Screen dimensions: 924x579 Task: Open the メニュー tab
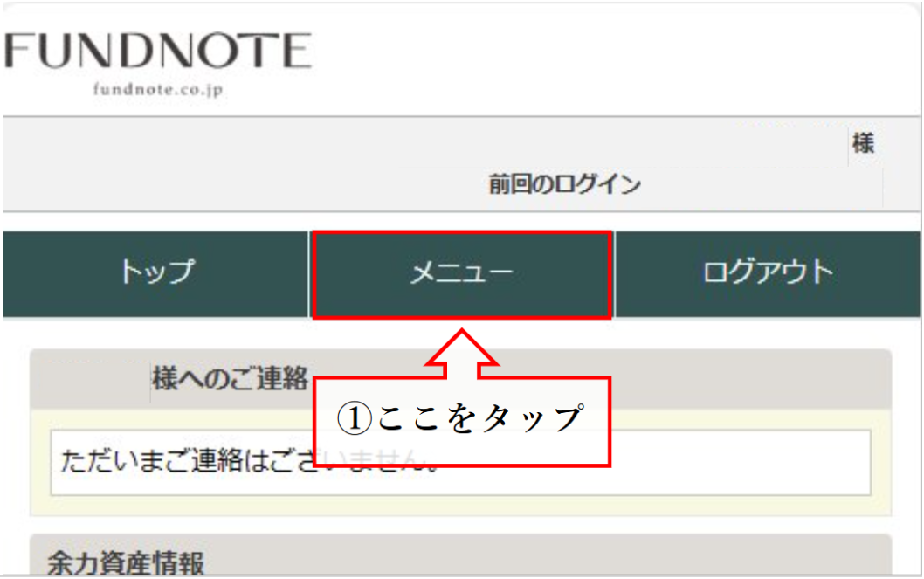pos(461,274)
